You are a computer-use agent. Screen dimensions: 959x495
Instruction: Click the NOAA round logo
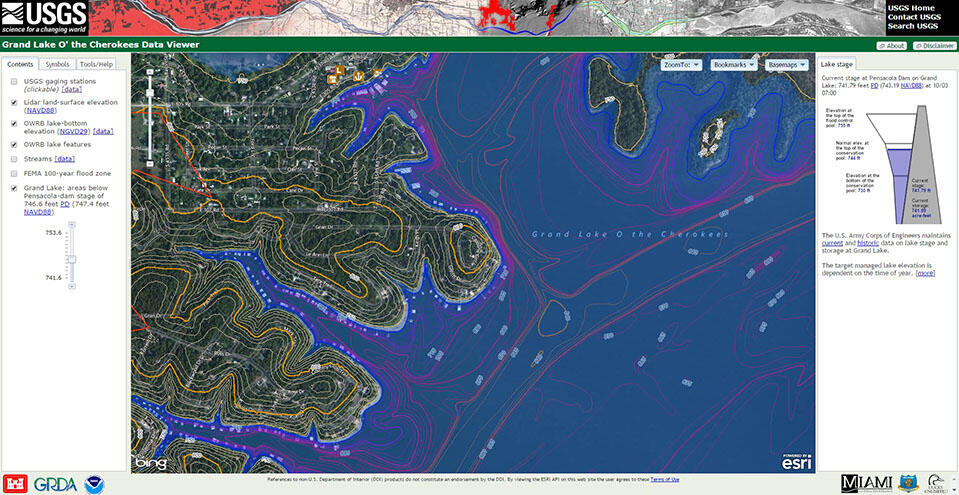[x=95, y=484]
